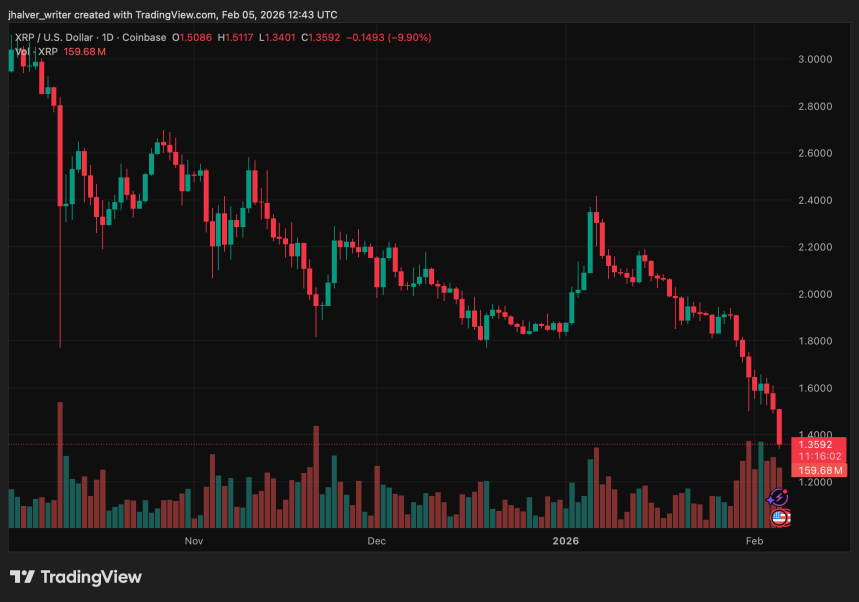
Task: Click the 2026 label on the time axis
Action: click(565, 541)
